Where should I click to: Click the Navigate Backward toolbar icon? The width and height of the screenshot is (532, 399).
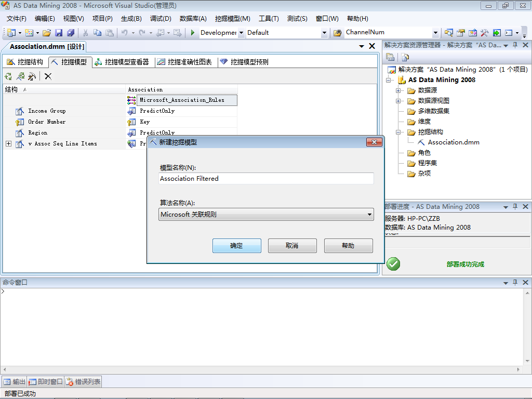(x=161, y=33)
